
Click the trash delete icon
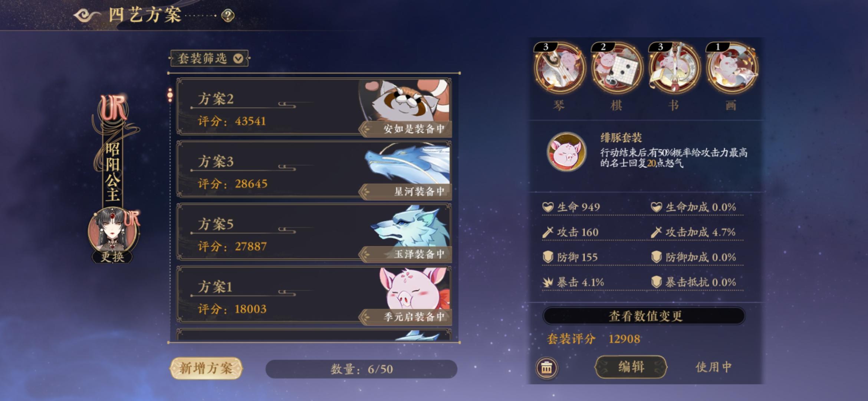(546, 368)
